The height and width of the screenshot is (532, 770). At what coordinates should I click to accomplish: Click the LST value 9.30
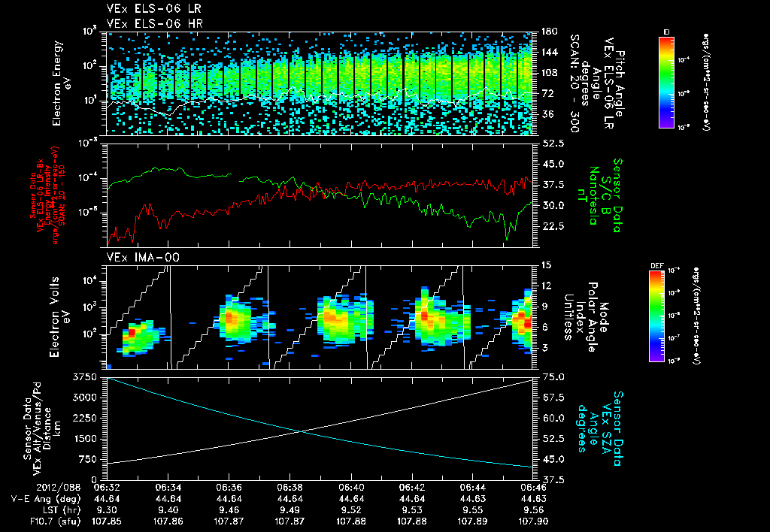point(107,510)
